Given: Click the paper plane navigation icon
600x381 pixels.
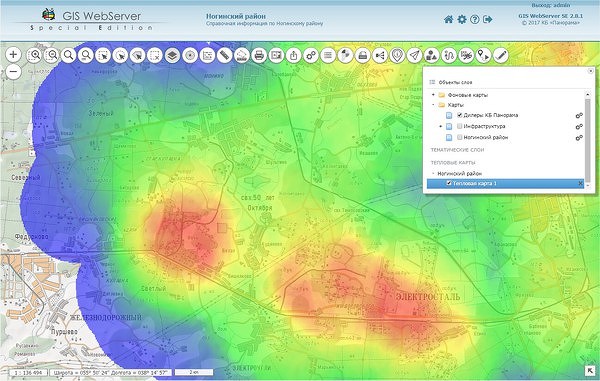Looking at the screenshot, I should pos(414,55).
